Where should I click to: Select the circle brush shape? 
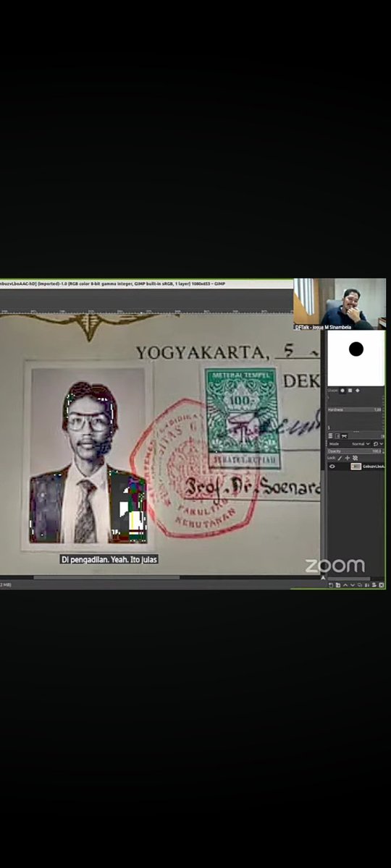(342, 391)
